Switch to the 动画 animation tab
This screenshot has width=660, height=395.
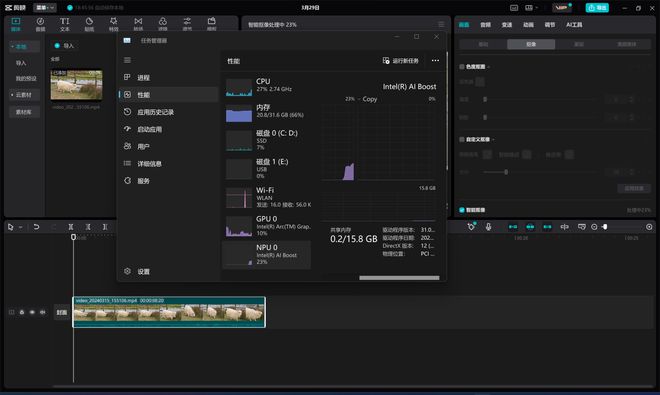[528, 25]
